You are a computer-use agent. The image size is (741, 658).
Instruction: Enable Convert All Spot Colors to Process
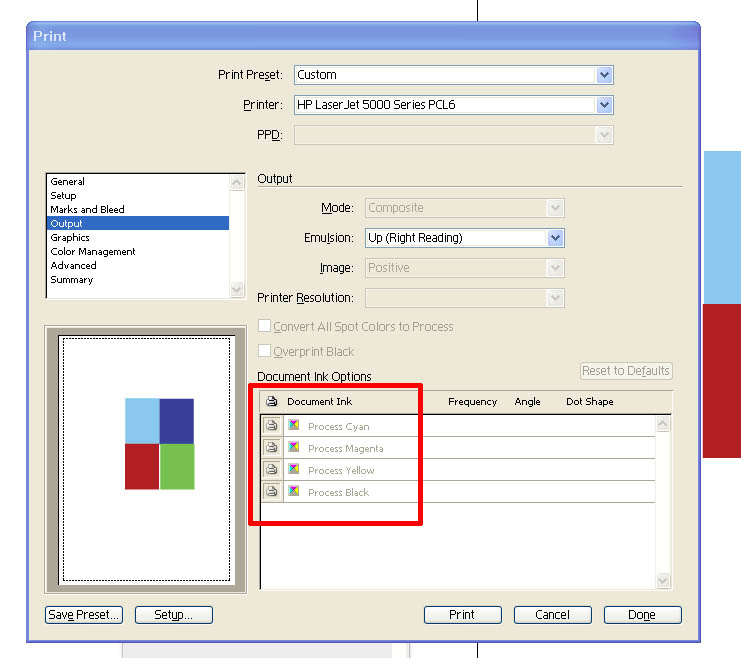click(x=265, y=326)
